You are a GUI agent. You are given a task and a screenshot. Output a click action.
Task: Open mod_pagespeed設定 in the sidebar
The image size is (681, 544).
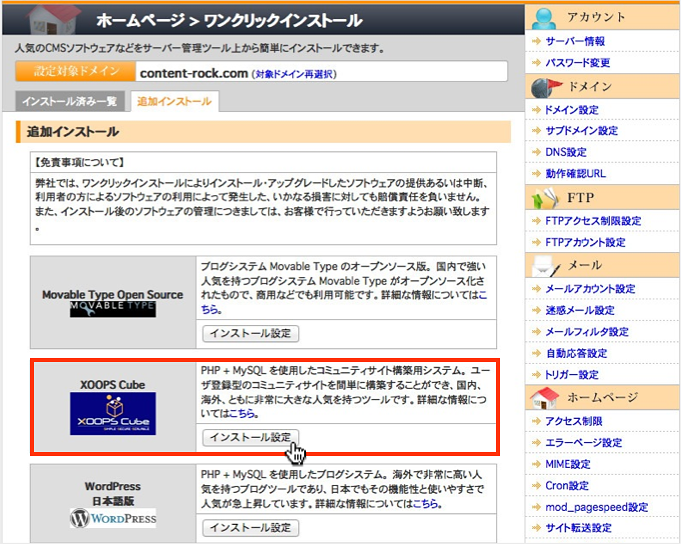click(597, 507)
